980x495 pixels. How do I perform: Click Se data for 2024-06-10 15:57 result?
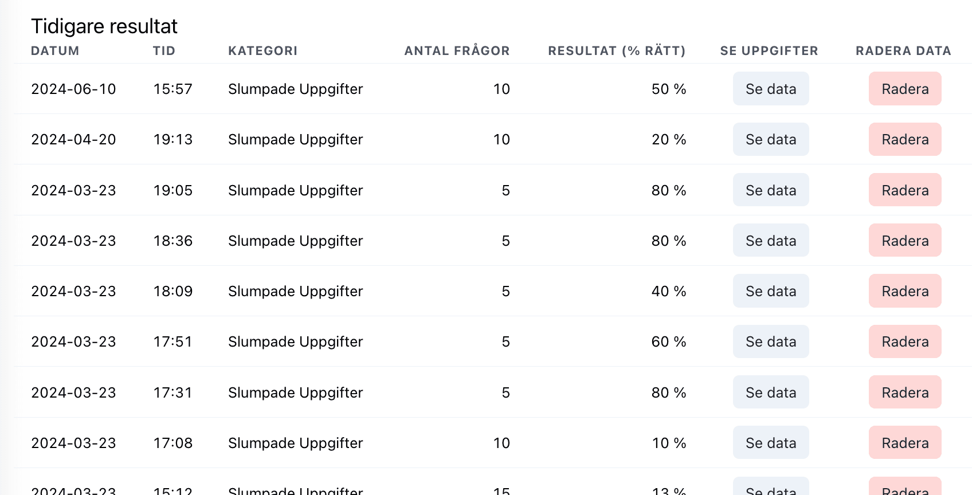tap(770, 89)
